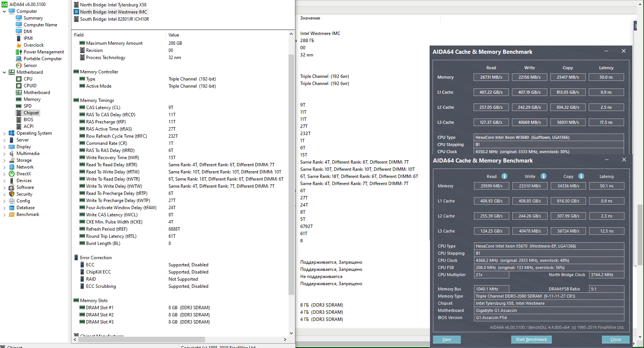Viewport: 644px width, 348px height.
Task: Expand the Storage tree node
Action: (x=4, y=160)
